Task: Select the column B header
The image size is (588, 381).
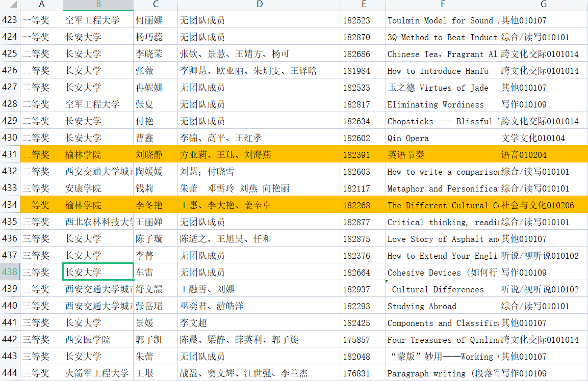Action: point(98,5)
